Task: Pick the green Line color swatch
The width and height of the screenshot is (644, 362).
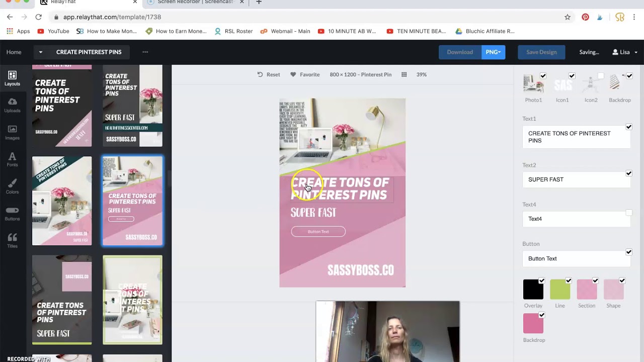Action: click(x=560, y=290)
